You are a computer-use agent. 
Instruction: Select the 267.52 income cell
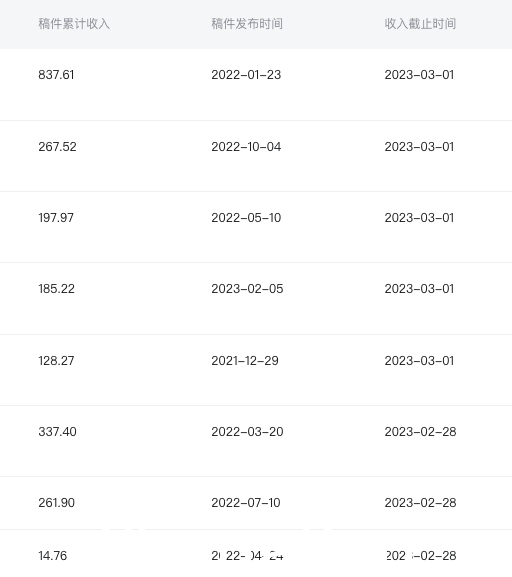tap(57, 147)
